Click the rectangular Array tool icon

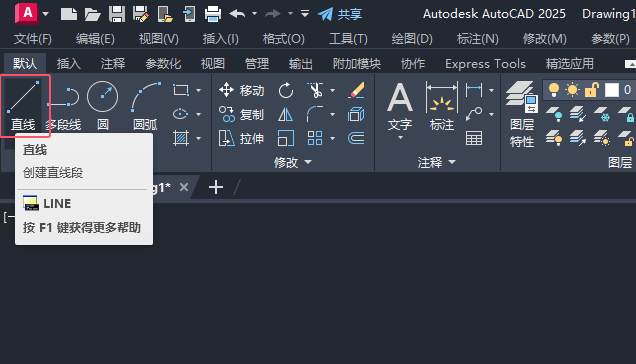315,138
